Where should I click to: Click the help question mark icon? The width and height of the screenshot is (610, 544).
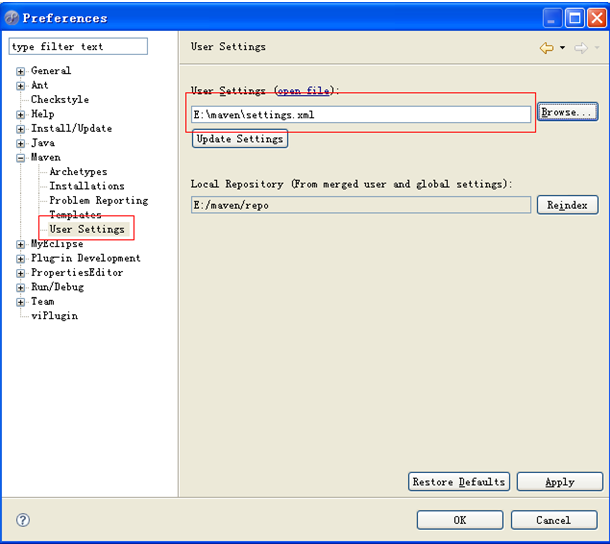click(23, 520)
